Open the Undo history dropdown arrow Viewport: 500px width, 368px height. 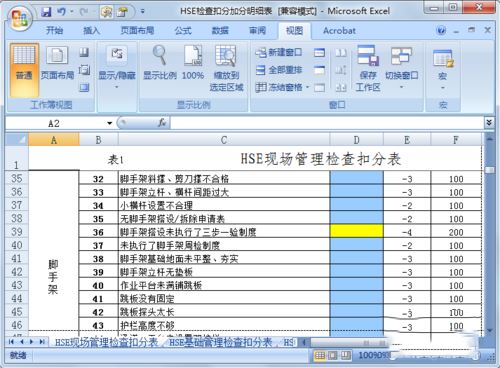(72, 12)
